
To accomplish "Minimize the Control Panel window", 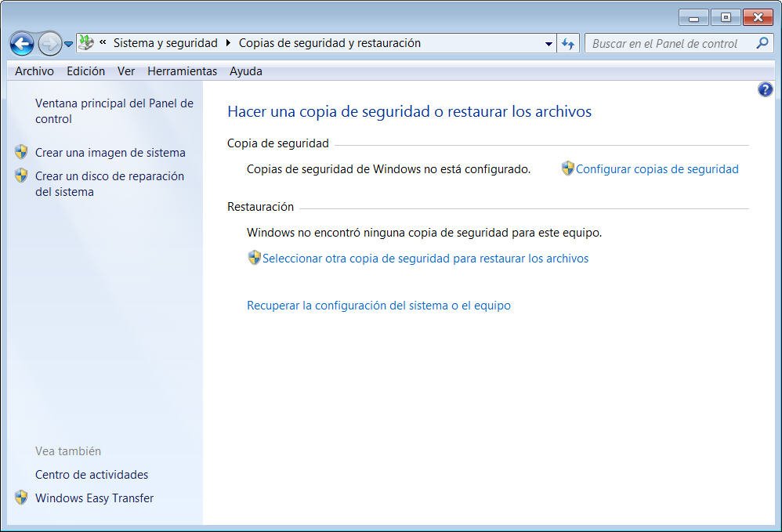I will (693, 18).
